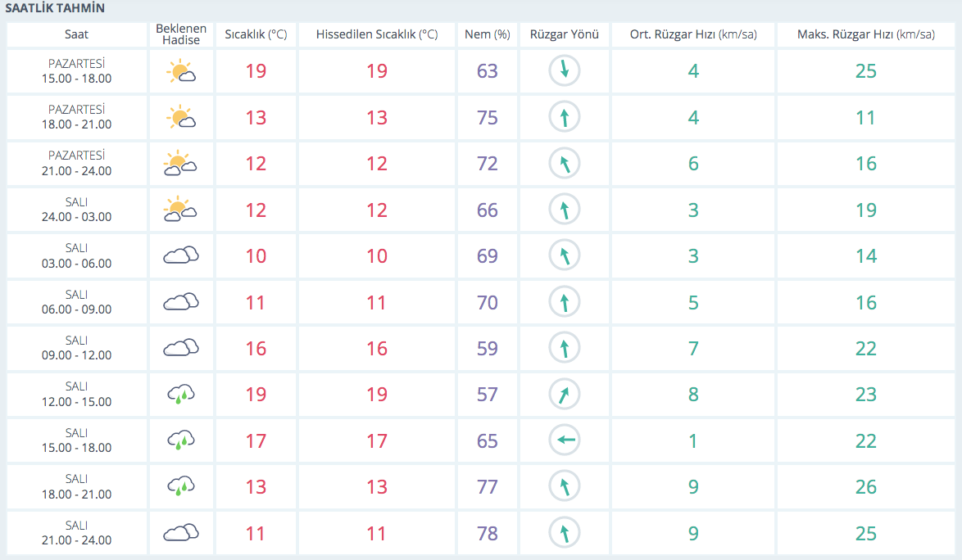
Task: Click the wind direction arrow for Pazartesi 15.00 - 18.00
Action: pos(564,71)
